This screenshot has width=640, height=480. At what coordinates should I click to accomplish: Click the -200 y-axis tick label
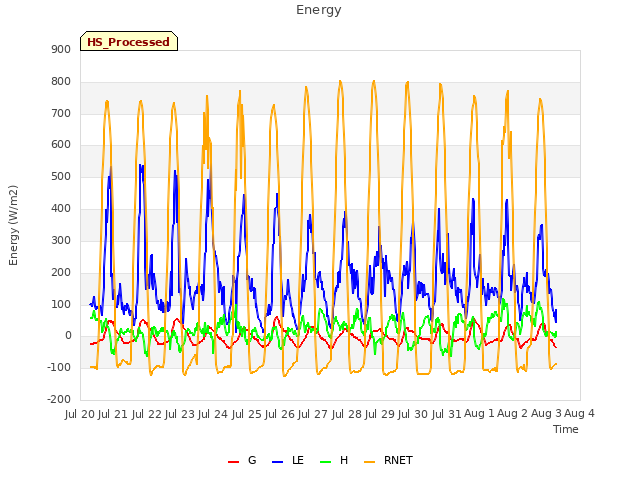click(x=59, y=399)
